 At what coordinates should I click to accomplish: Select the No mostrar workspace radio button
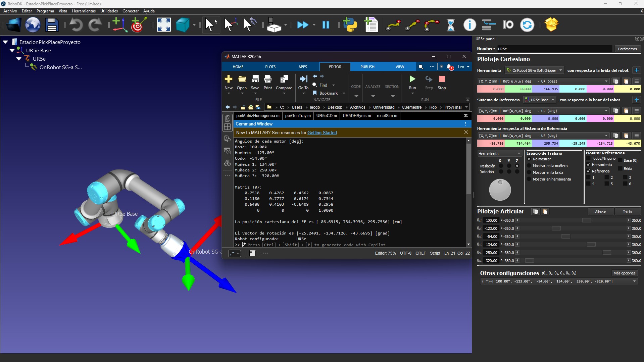(529, 159)
